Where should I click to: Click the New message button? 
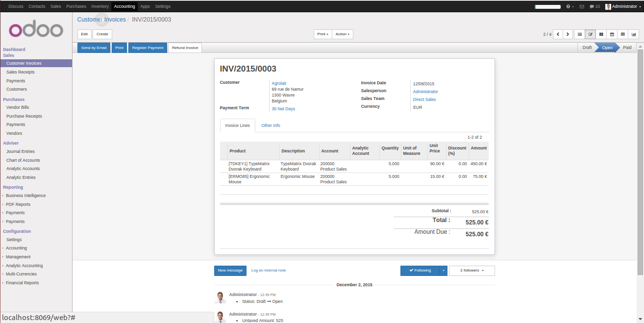pos(230,271)
